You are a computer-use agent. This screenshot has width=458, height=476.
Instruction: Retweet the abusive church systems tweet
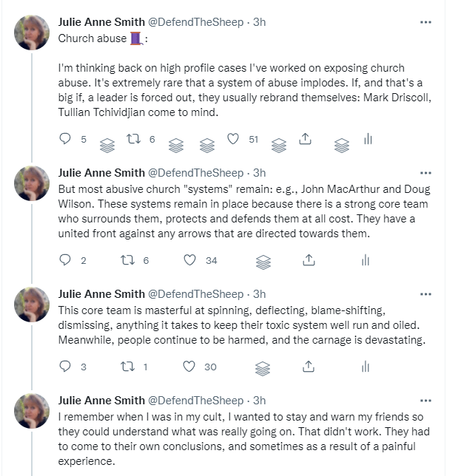(127, 260)
